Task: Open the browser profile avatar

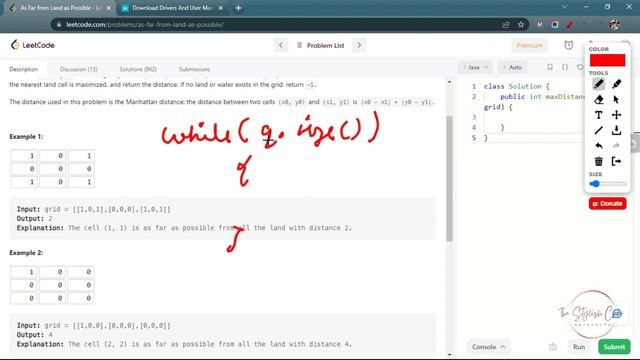Action: click(614, 24)
